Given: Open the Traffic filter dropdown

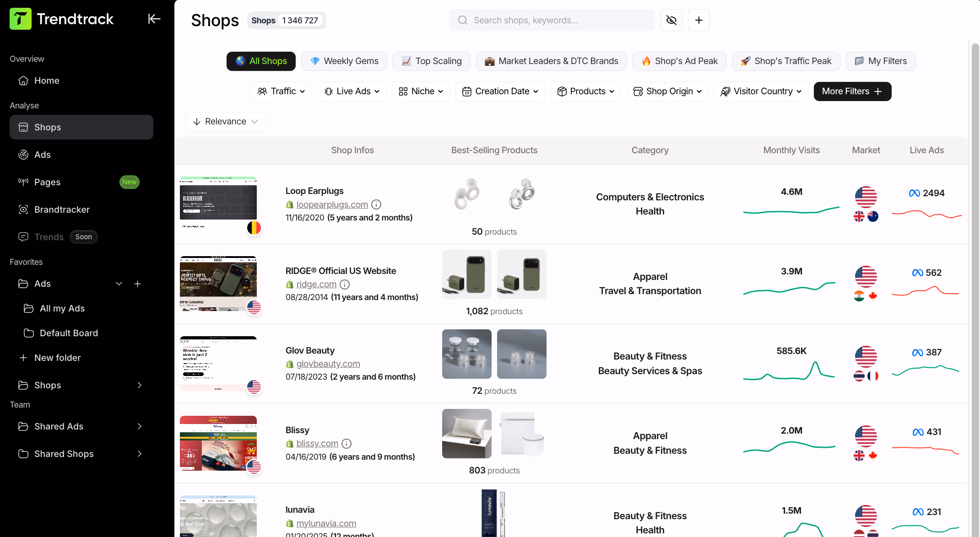Looking at the screenshot, I should 281,91.
